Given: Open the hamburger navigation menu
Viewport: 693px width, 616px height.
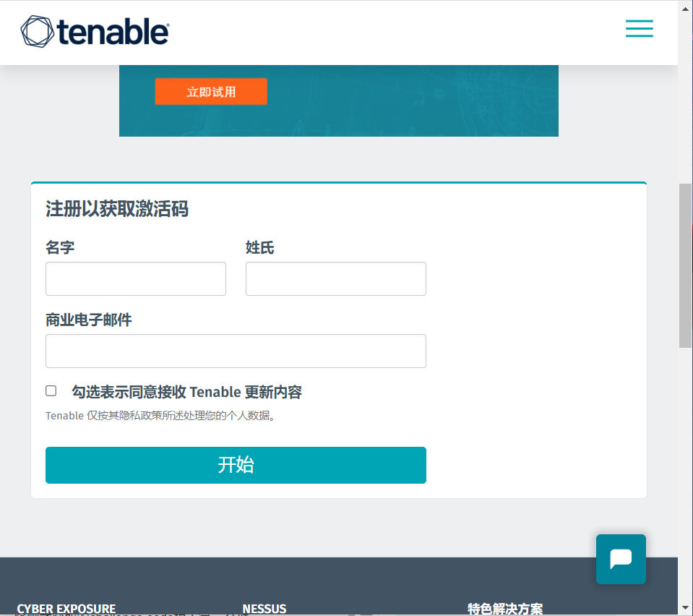Looking at the screenshot, I should coord(639,28).
